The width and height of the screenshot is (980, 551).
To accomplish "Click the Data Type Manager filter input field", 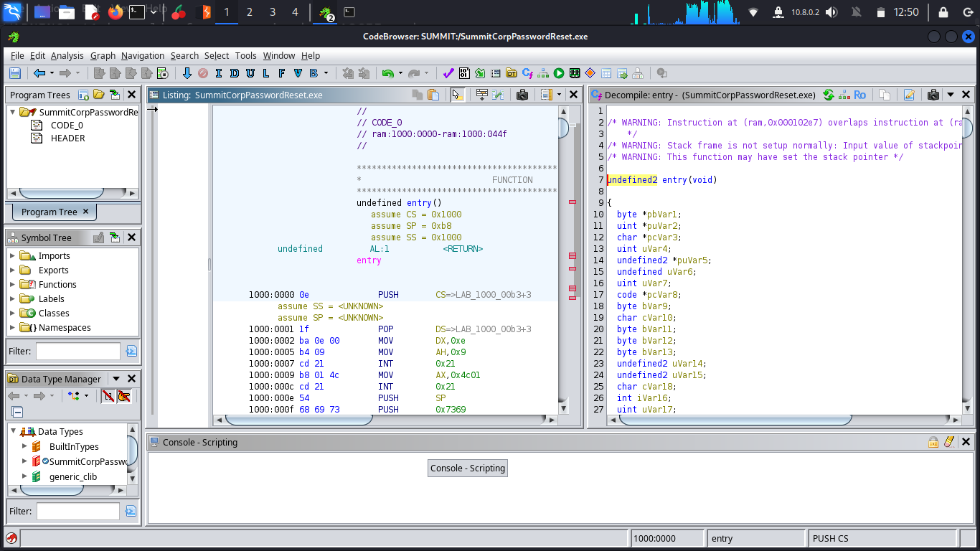I will click(x=78, y=511).
